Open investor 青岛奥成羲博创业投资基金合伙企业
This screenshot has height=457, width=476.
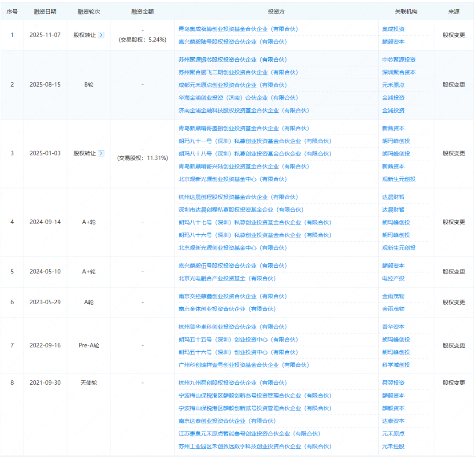(x=238, y=29)
